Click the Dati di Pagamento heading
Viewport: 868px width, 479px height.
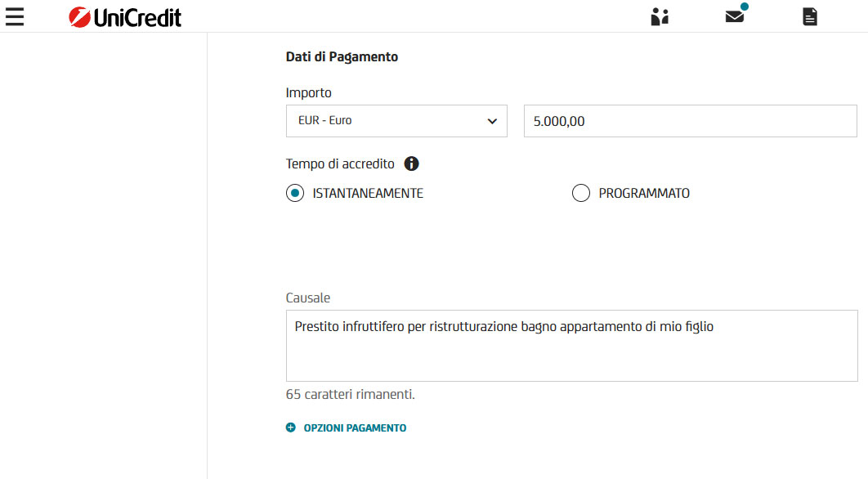point(342,57)
